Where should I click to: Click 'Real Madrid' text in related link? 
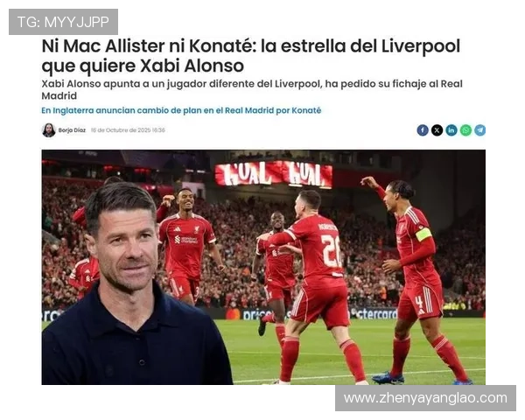pos(249,110)
